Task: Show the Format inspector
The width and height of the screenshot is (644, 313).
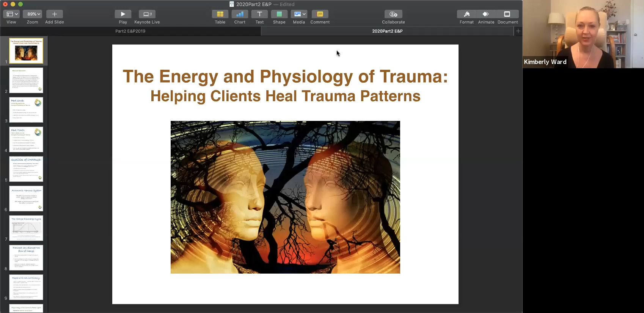Action: 467,14
